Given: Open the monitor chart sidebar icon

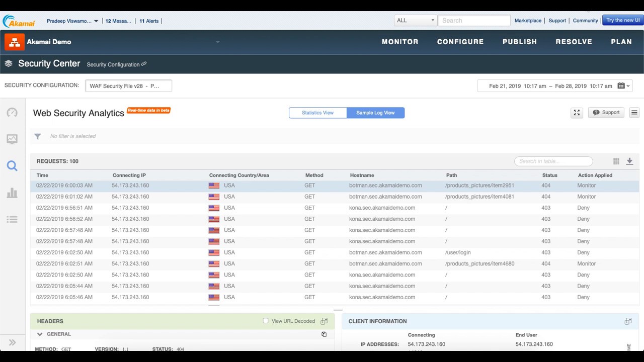Looking at the screenshot, I should pos(12,139).
